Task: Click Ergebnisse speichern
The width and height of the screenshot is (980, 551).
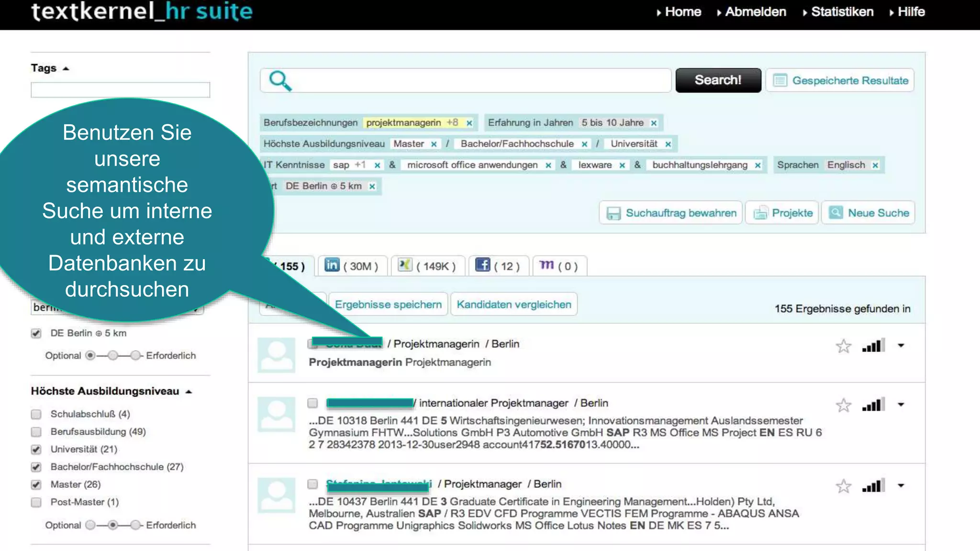Action: (388, 305)
